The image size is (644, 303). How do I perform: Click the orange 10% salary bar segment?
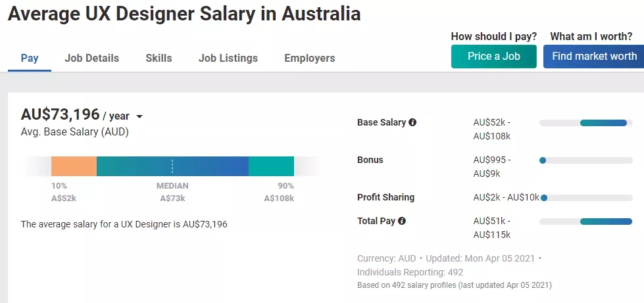point(74,166)
